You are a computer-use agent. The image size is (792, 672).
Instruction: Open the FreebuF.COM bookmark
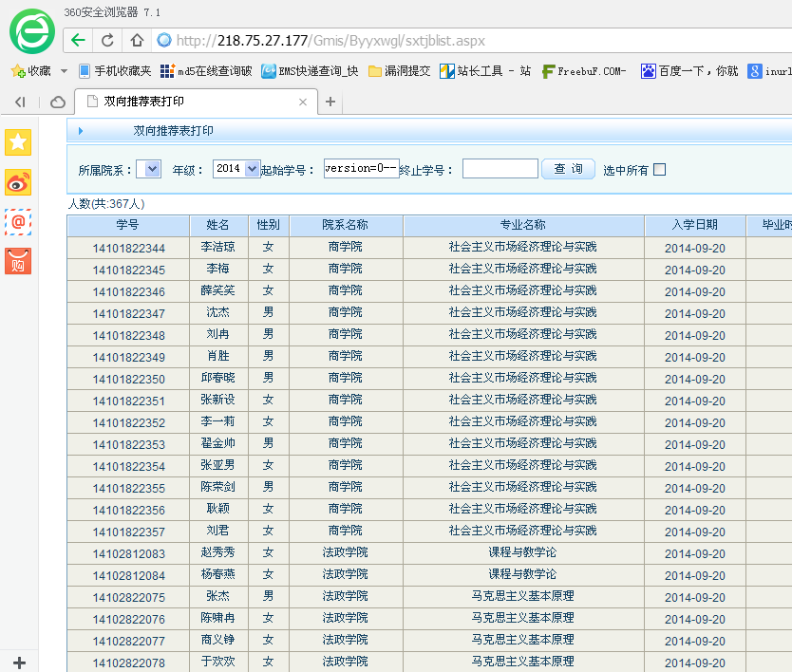(584, 71)
